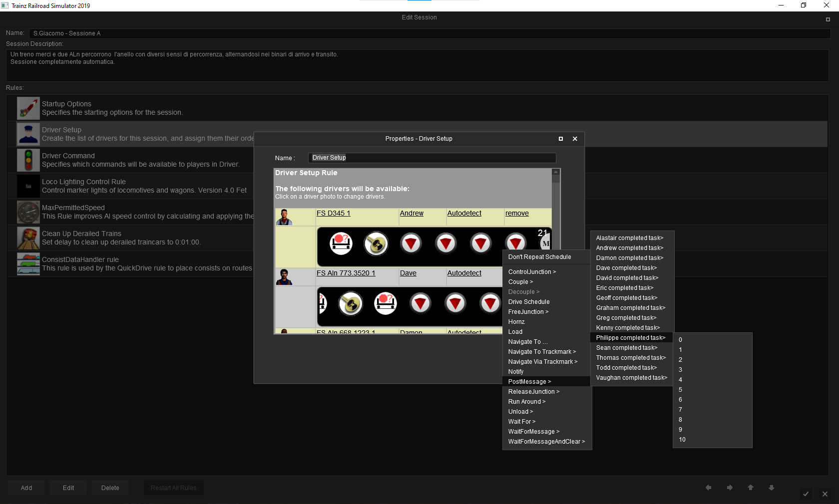Click the Driver Setup rule name field
The height and width of the screenshot is (504, 839).
tap(432, 158)
